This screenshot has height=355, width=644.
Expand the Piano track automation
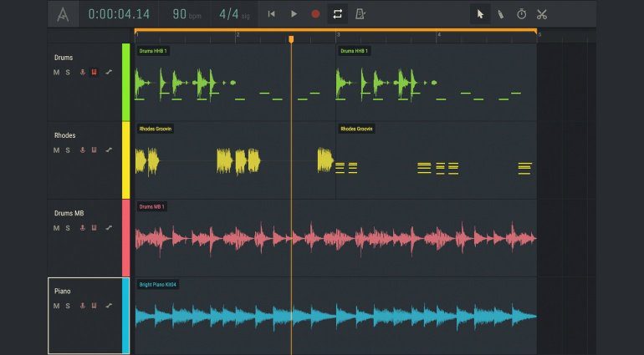(109, 307)
